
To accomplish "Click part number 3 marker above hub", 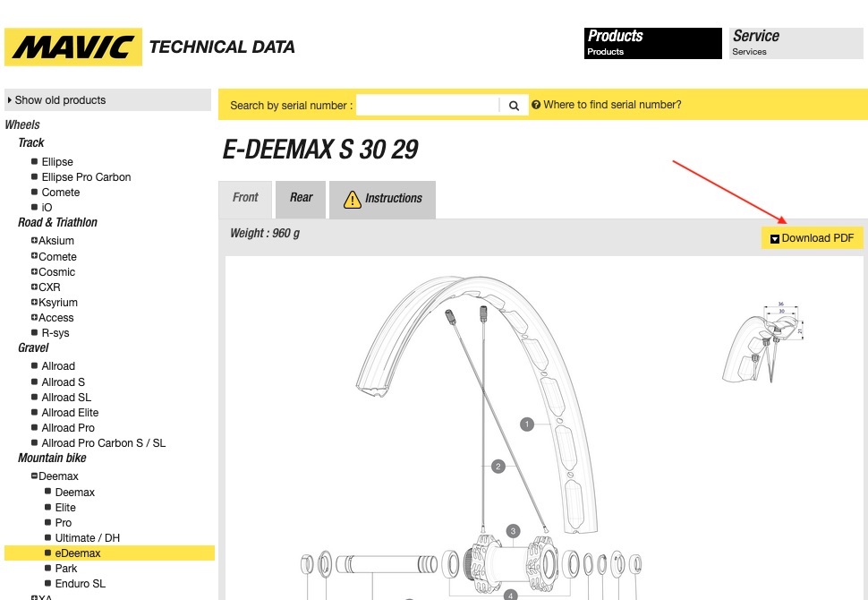I will point(513,531).
